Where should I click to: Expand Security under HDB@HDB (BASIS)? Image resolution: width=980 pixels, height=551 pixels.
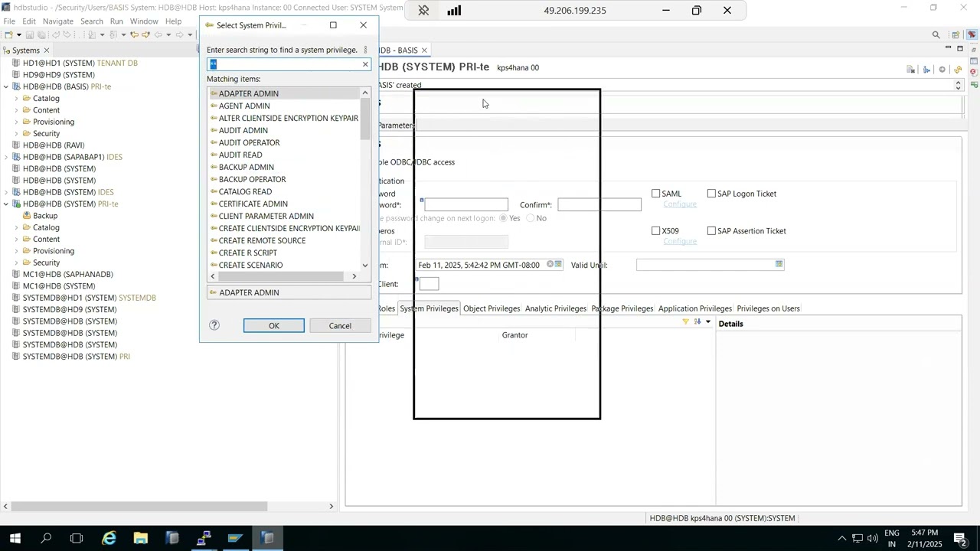pos(16,134)
